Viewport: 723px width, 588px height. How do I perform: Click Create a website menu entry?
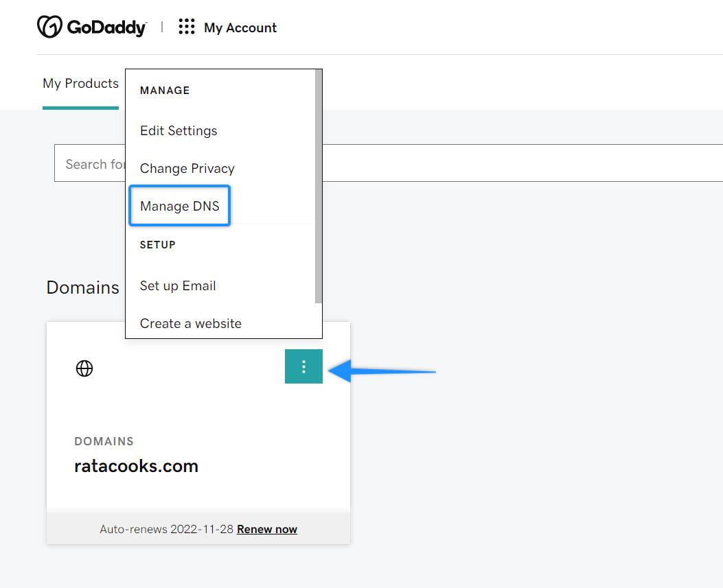coord(190,323)
